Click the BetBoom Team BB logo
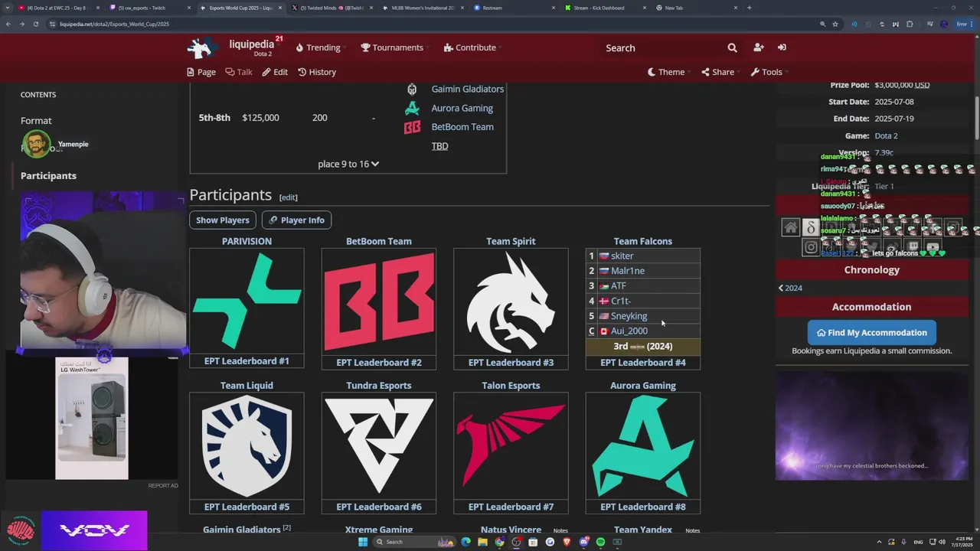The width and height of the screenshot is (980, 551). pyautogui.click(x=379, y=301)
